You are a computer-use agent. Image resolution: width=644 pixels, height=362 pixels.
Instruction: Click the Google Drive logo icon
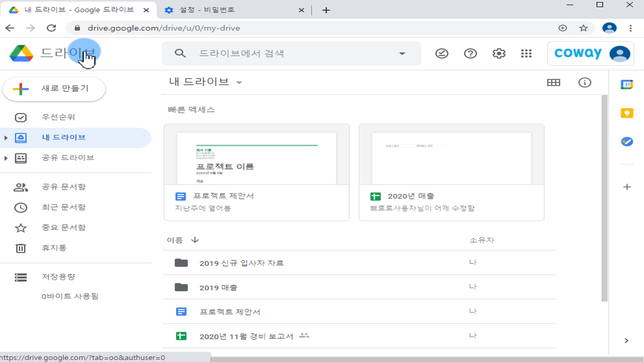(21, 53)
